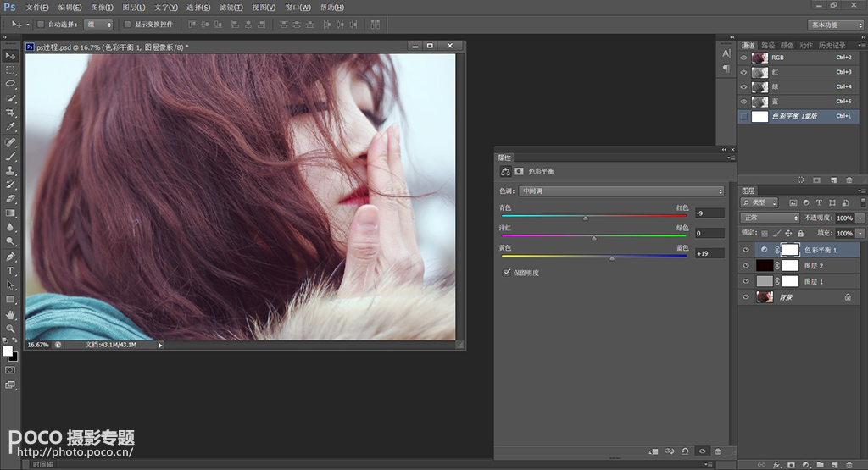This screenshot has width=868, height=470.
Task: Filter for type layers (T icon)
Action: tap(820, 203)
